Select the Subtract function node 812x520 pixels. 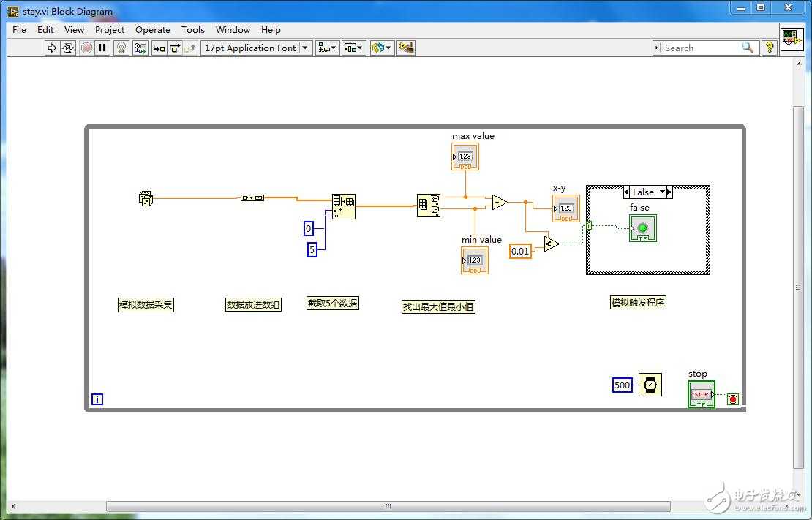click(499, 202)
